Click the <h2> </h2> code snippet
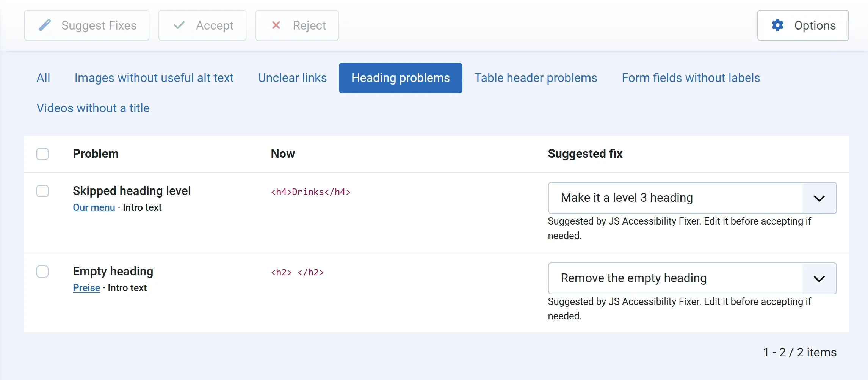The height and width of the screenshot is (380, 868). click(x=297, y=272)
